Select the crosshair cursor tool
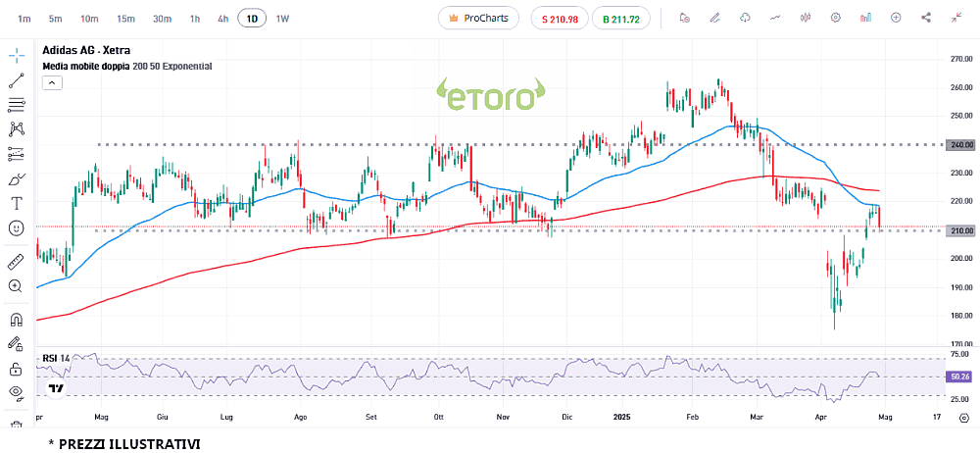This screenshot has height=453, width=980. tap(17, 55)
